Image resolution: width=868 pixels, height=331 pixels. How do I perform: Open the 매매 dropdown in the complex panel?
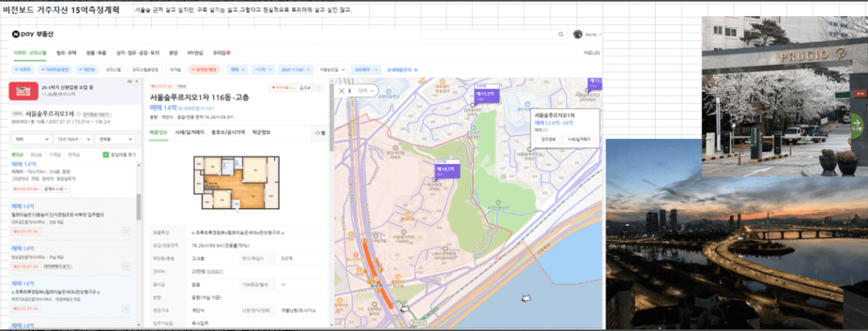coord(31,139)
